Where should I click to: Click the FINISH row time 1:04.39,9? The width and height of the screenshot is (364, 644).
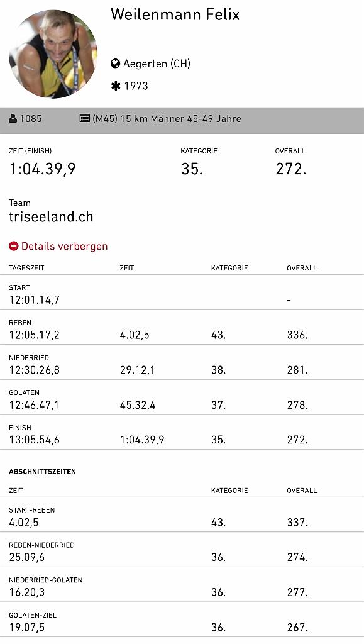tap(142, 440)
